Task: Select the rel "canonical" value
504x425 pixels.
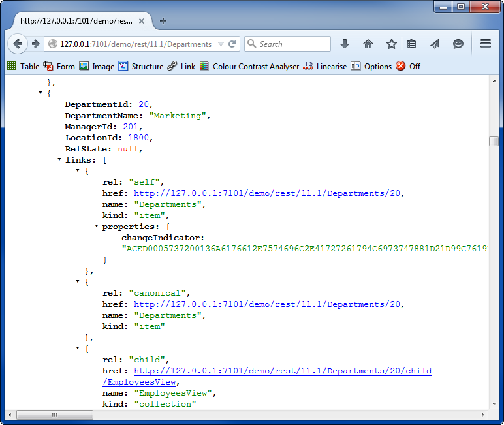Action: [157, 293]
